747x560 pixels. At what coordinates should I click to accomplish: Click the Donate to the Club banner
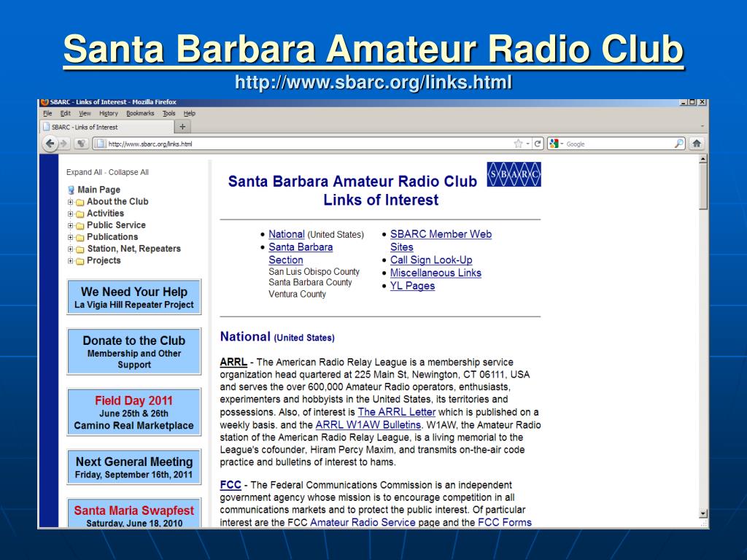tap(134, 351)
